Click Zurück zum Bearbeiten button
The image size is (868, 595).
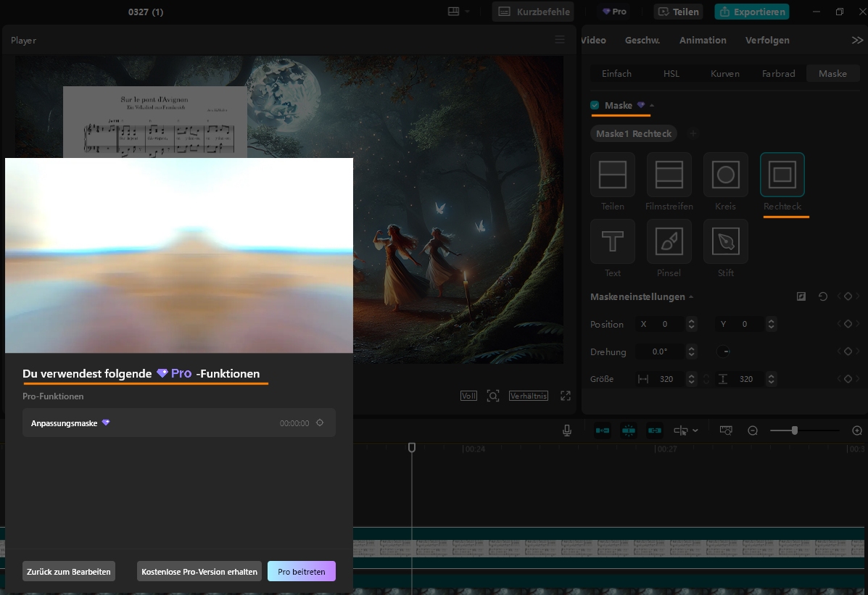tap(69, 571)
